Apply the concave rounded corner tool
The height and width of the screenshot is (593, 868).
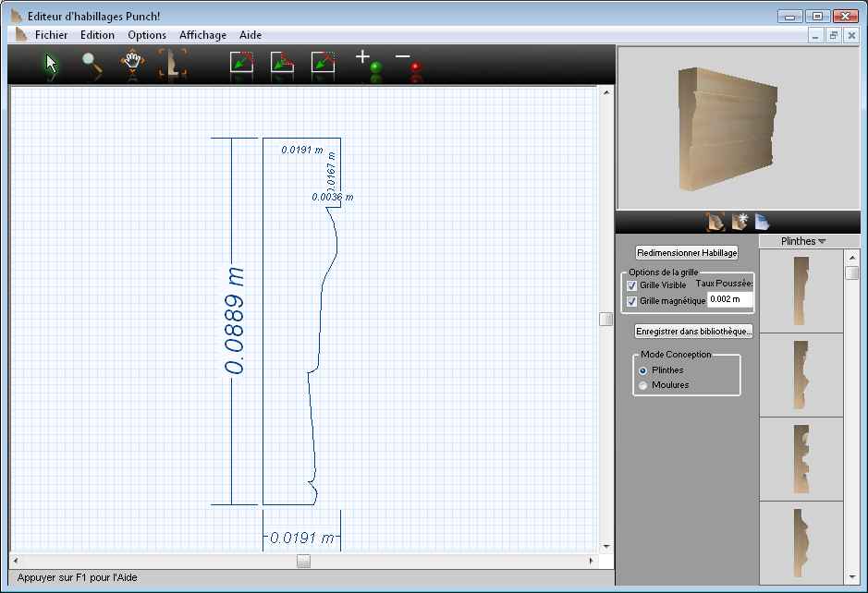[x=282, y=62]
